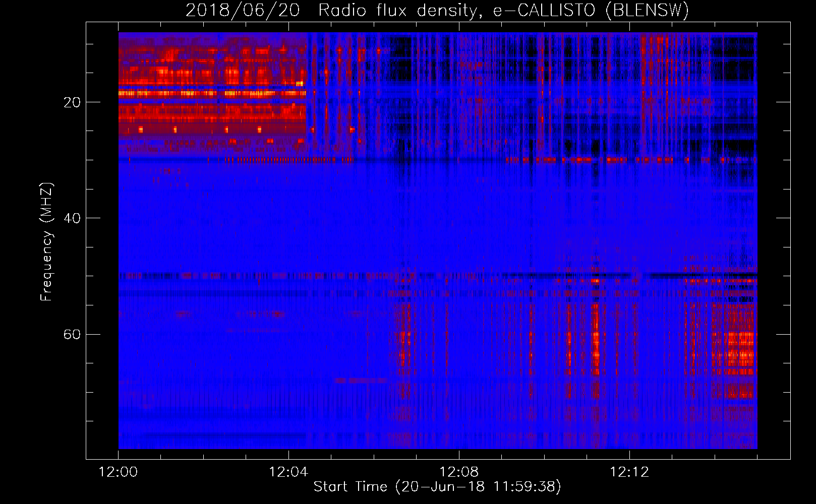Screen dimensions: 816x504
Task: Click the 12:00 time tick label
Action: coord(118,472)
